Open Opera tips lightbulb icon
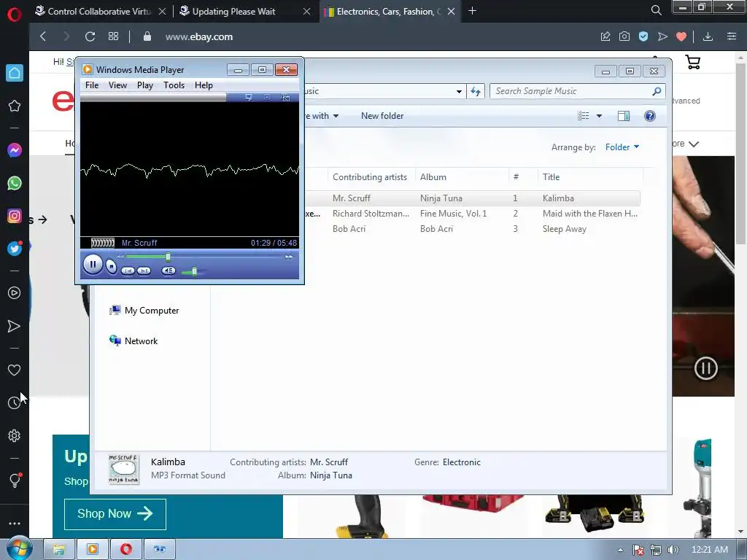Viewport: 747px width, 560px height. click(x=15, y=480)
